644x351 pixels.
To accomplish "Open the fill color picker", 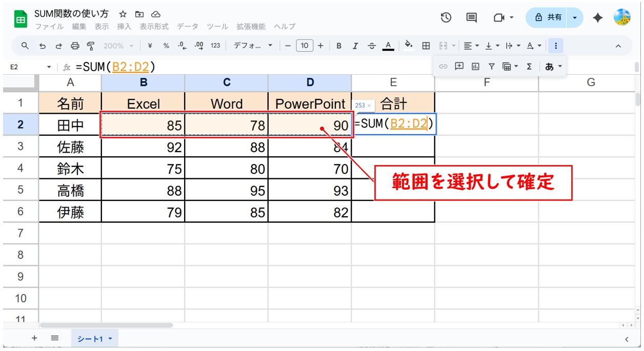I will pos(409,46).
